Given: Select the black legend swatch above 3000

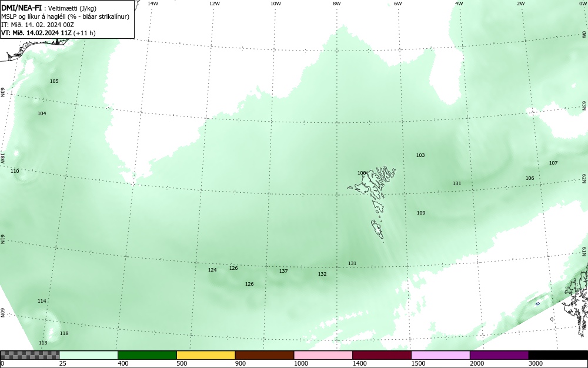Looking at the screenshot, I should coord(558,355).
